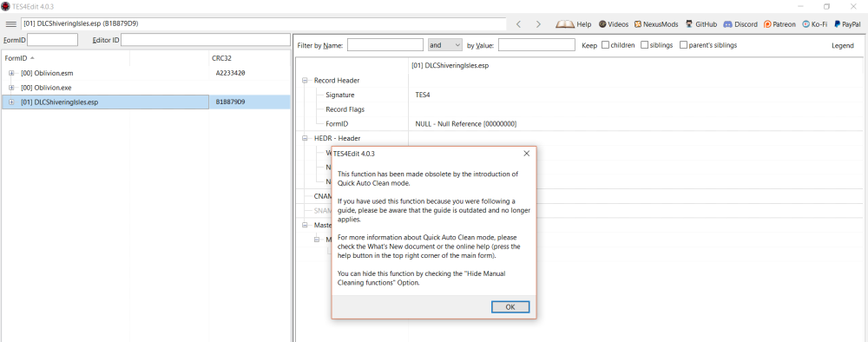868x342 pixels.
Task: Go forward with the right arrow
Action: coord(538,24)
